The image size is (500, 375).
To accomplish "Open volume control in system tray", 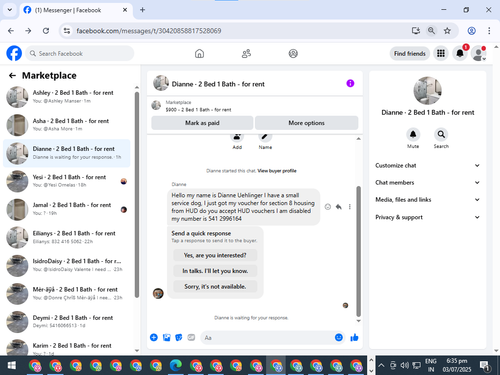I will tap(404, 365).
